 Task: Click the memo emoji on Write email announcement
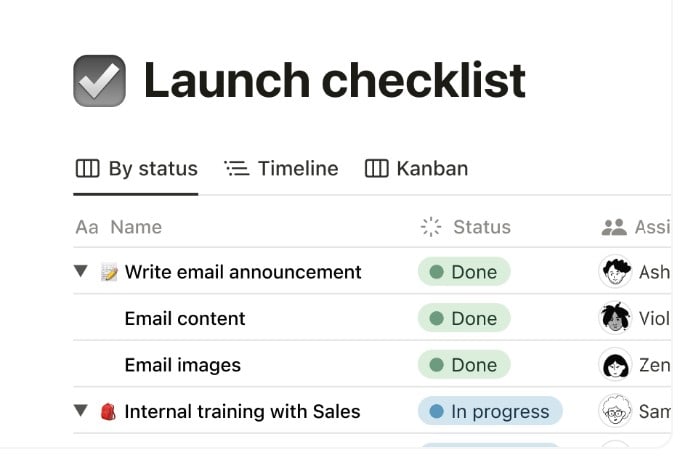pos(110,272)
